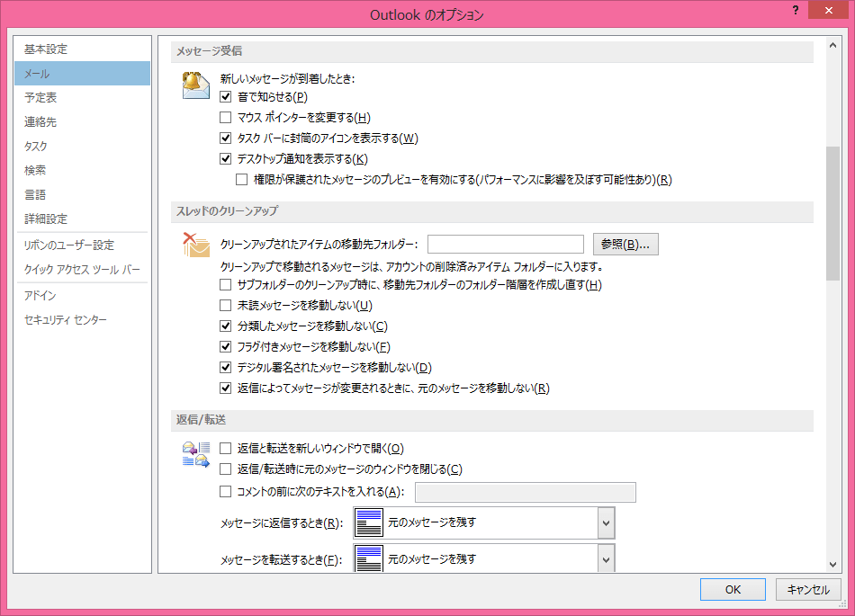Click the scrollbar up arrow
855x616 pixels.
coord(832,46)
